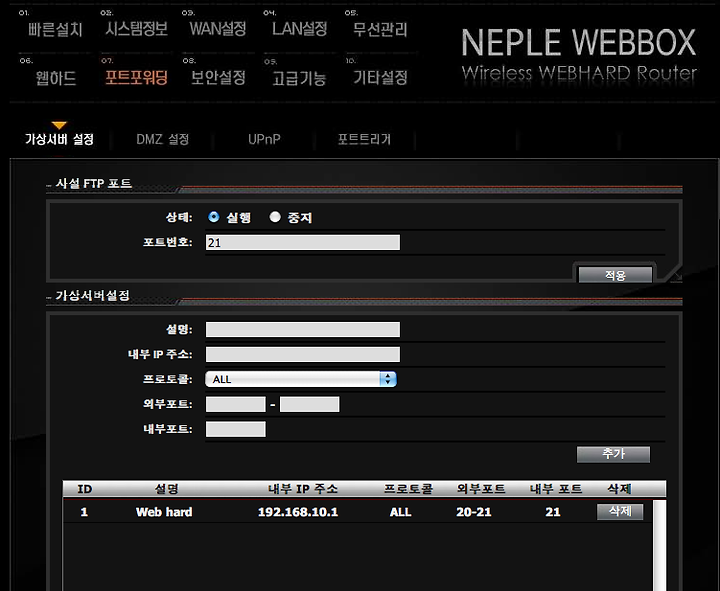Switch to 가상서버 설정 tab
The image size is (720, 591).
tap(59, 139)
